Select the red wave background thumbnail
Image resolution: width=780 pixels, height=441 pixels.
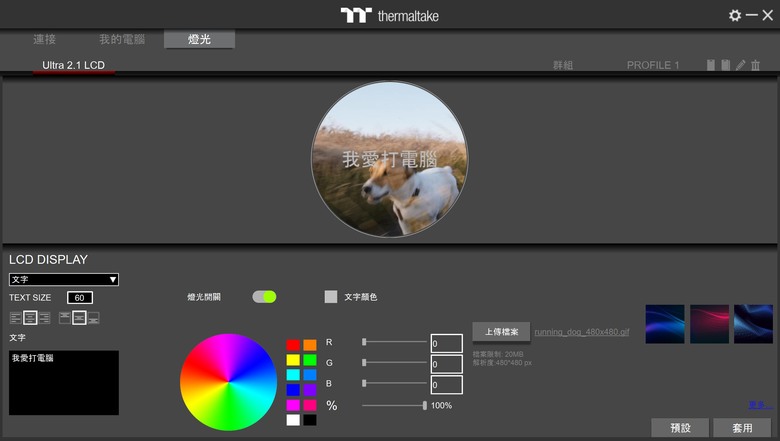[709, 324]
